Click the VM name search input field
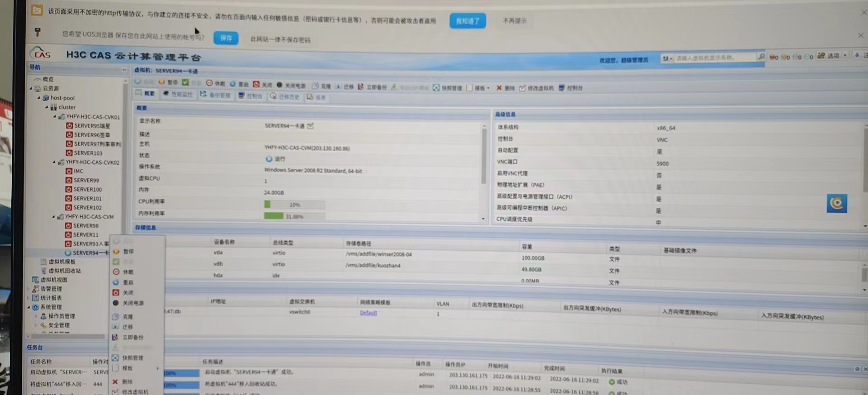Screen dimensions: 868x395 (x=715, y=57)
